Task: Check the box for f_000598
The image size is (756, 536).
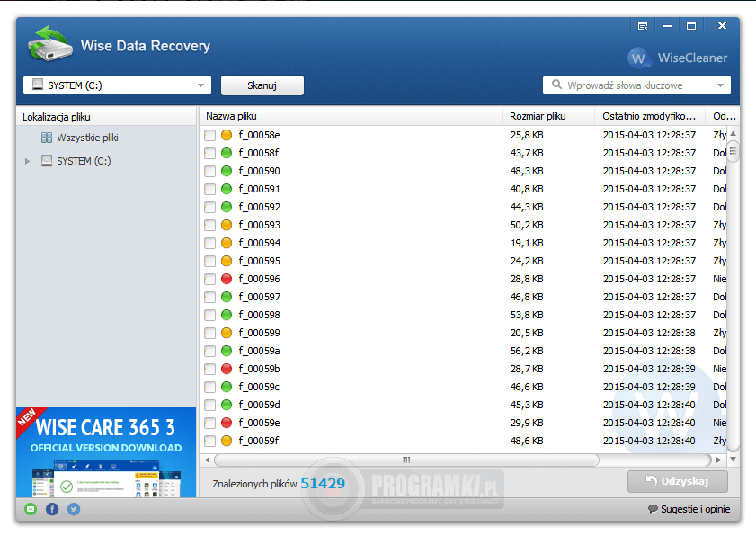Action: tap(209, 316)
